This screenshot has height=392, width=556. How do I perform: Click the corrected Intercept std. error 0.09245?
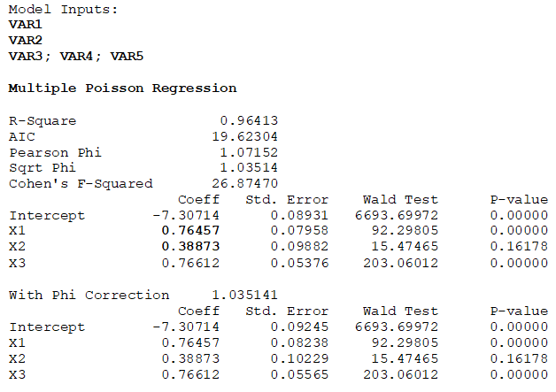point(299,327)
